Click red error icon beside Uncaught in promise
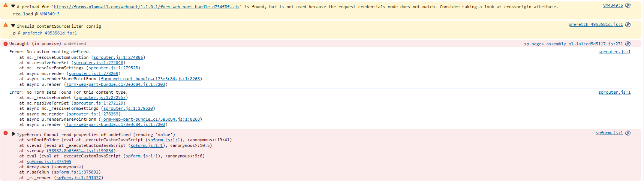The width and height of the screenshot is (644, 181). [x=6, y=44]
